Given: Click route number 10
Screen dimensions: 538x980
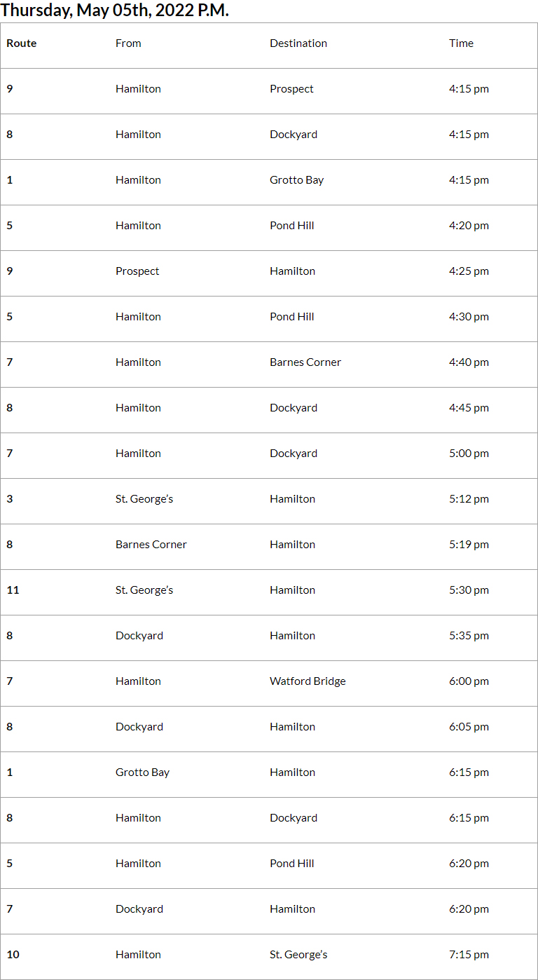Looking at the screenshot, I should (13, 955).
